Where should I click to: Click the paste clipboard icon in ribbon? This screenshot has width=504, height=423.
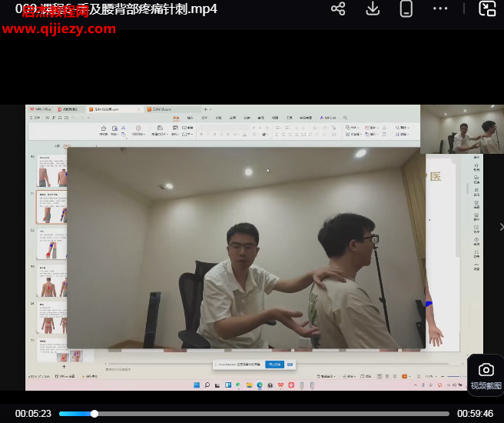point(114,128)
